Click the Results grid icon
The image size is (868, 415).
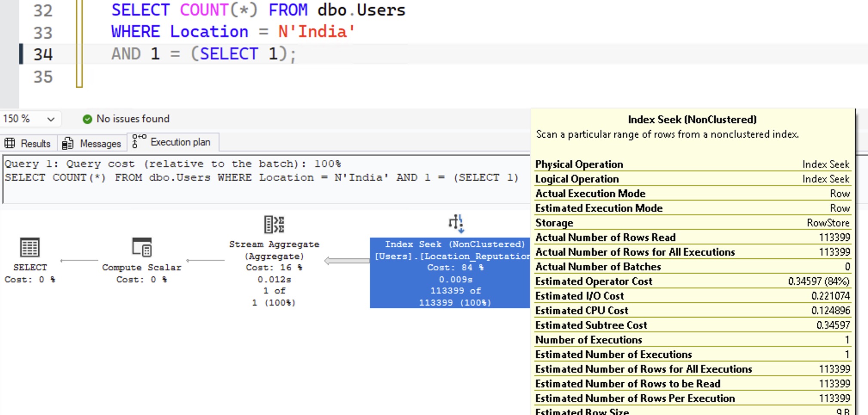click(x=10, y=143)
